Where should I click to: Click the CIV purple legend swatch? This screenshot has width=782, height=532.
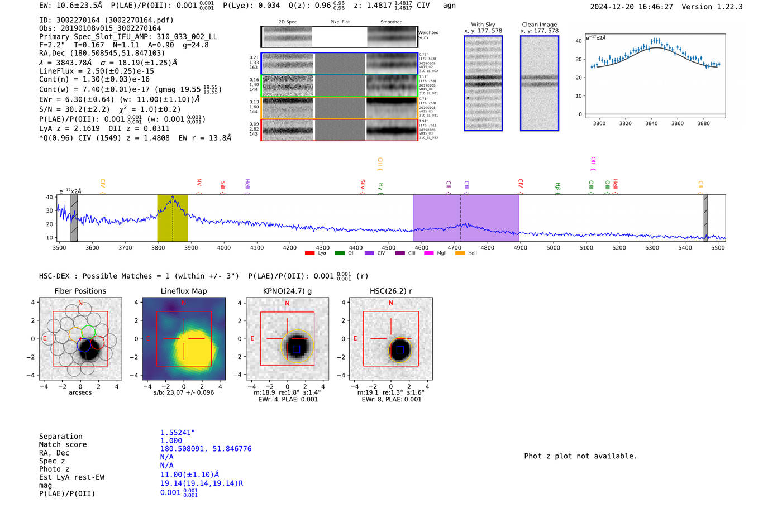pos(369,253)
